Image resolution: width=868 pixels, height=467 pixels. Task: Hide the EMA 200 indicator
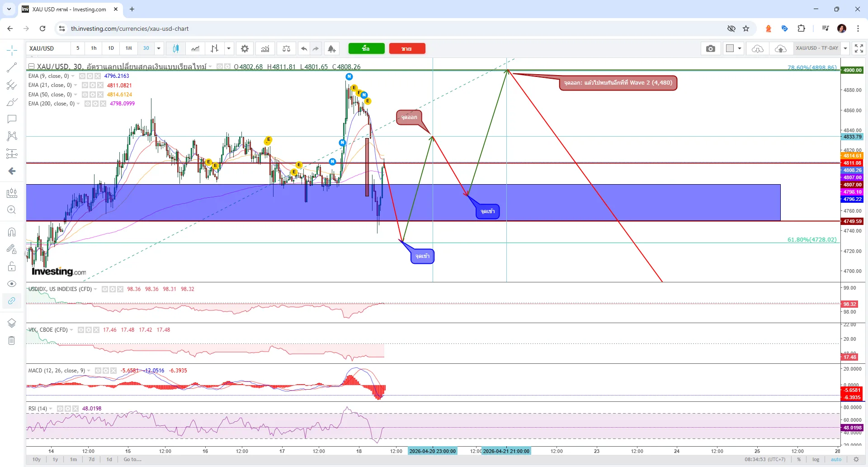click(88, 104)
